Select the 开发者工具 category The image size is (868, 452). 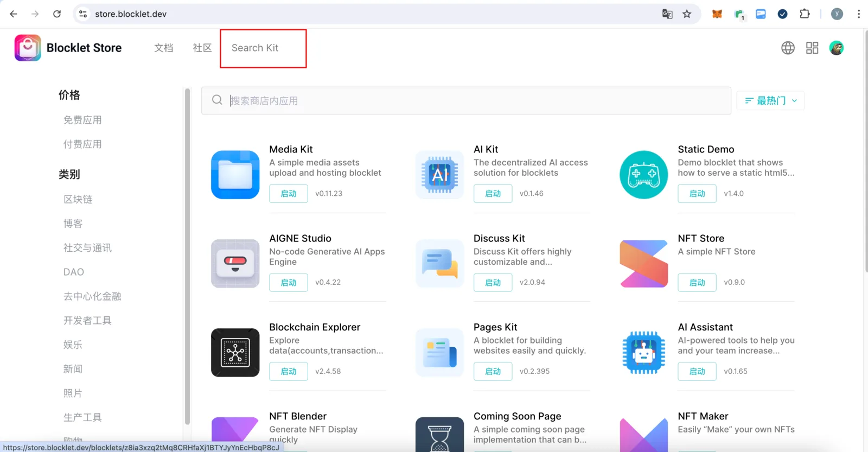tap(87, 321)
